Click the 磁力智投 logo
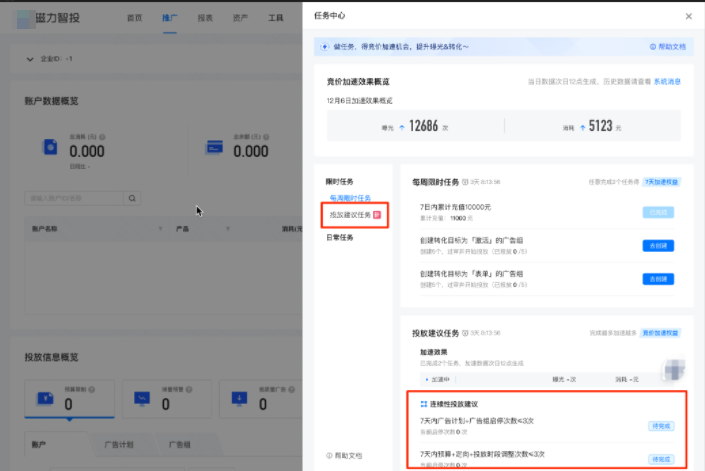This screenshot has width=705, height=471. point(48,18)
